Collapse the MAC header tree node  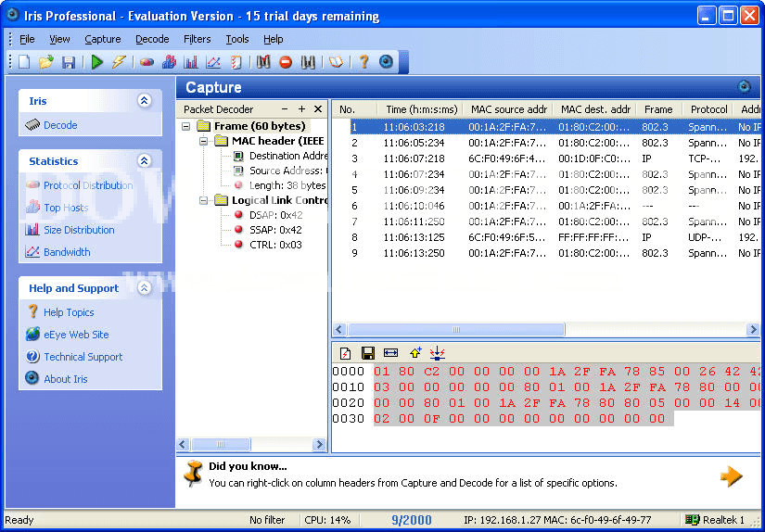point(203,142)
